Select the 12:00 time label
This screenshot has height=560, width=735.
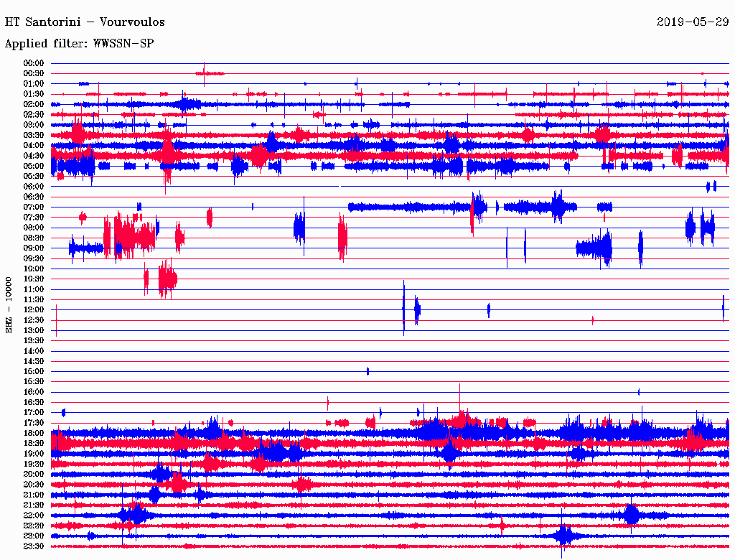(34, 310)
